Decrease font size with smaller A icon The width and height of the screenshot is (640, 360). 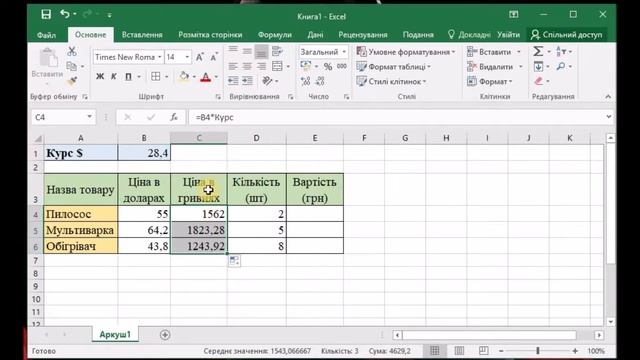click(213, 57)
